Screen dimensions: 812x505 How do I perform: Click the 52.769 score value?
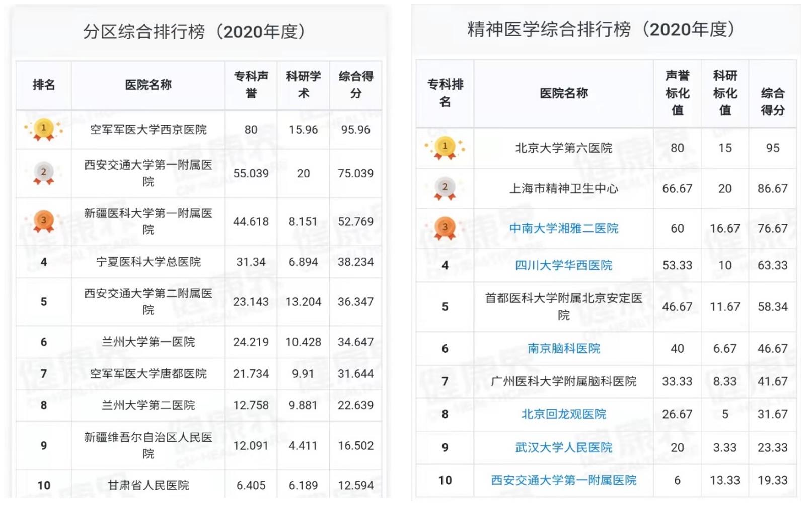(356, 222)
